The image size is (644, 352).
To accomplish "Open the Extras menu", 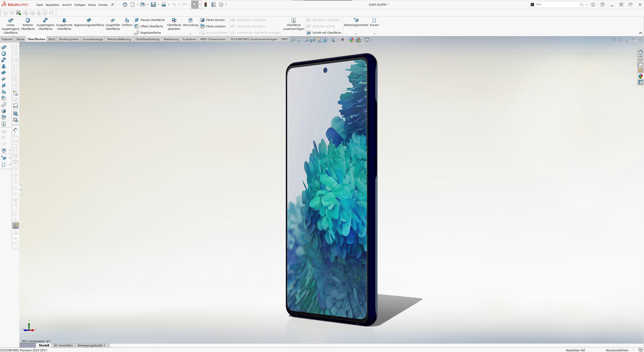I will (x=92, y=5).
